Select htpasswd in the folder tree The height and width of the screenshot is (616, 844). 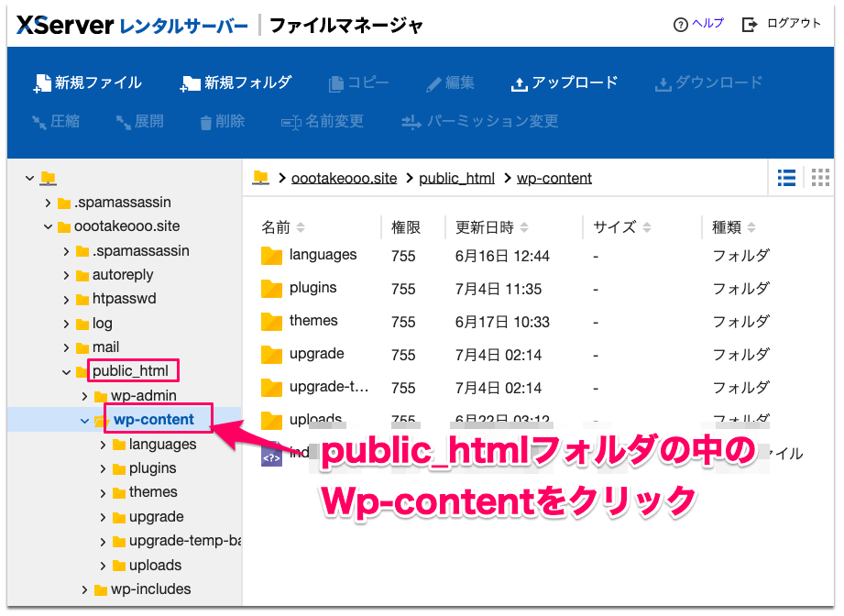pos(124,299)
